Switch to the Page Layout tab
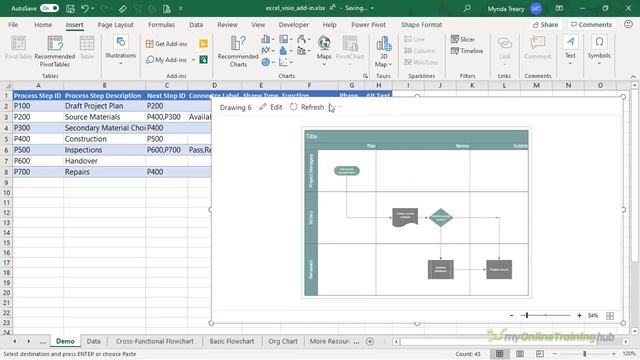This screenshot has width=640, height=360. point(115,24)
